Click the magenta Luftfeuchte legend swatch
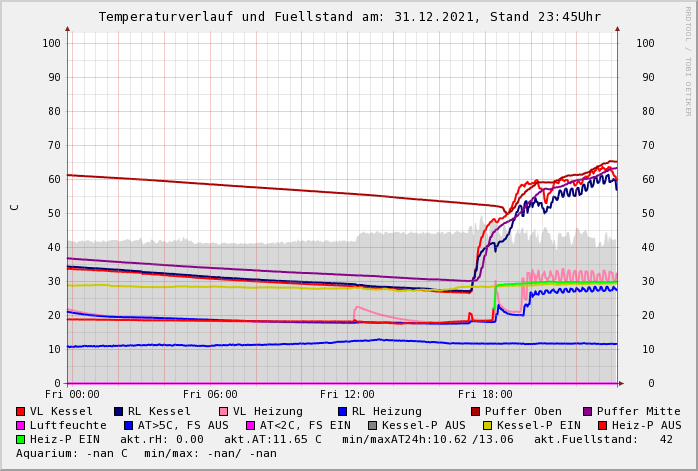The height and width of the screenshot is (471, 698). point(21,425)
